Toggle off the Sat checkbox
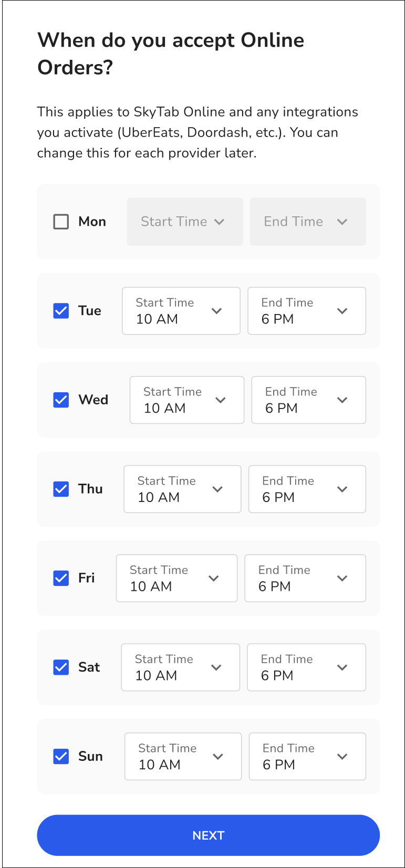The height and width of the screenshot is (868, 405). pyautogui.click(x=61, y=667)
